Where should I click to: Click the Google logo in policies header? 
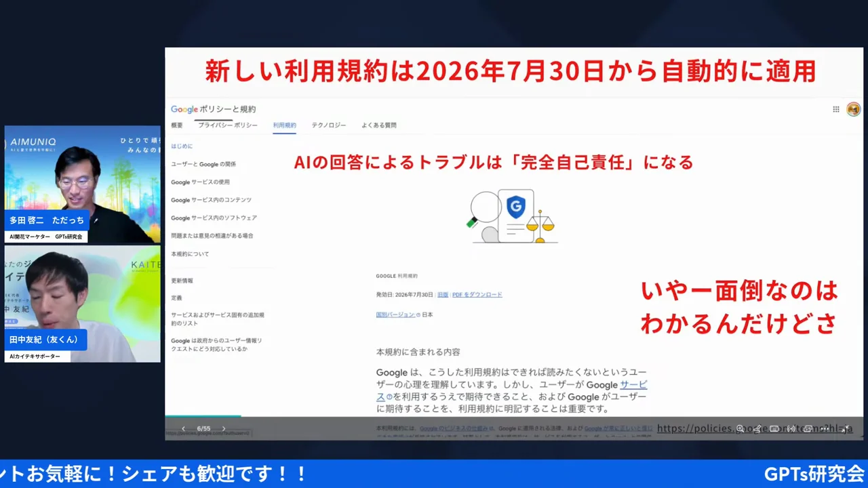184,109
